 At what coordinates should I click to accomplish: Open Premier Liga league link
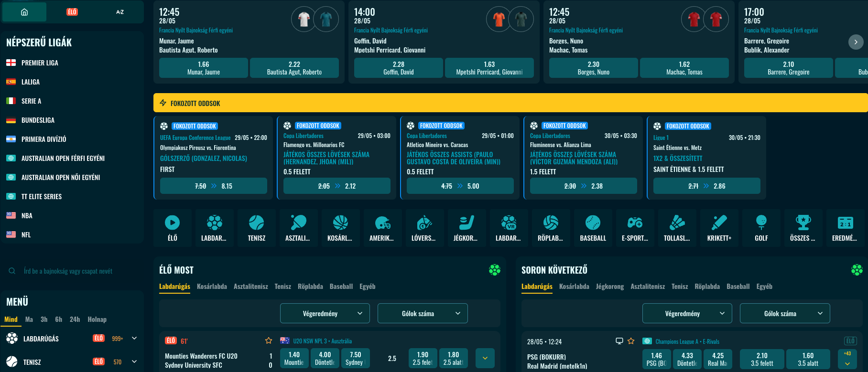coord(40,63)
